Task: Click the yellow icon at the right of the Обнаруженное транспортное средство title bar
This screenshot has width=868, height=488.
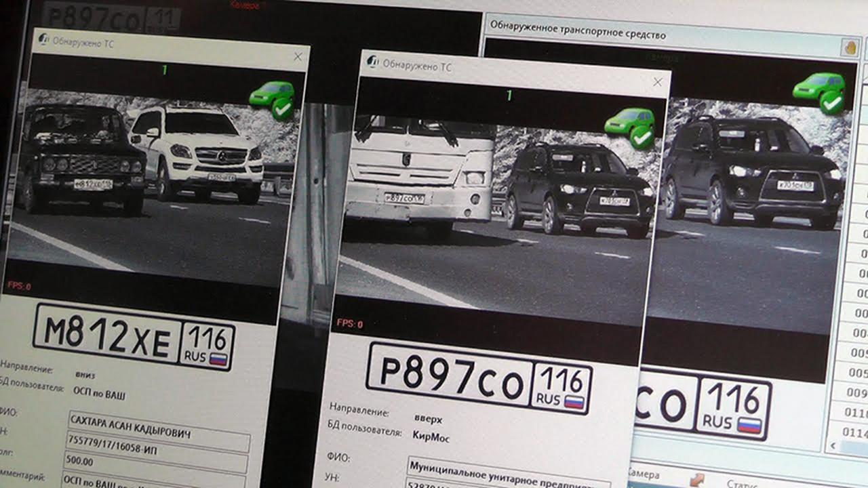Action: point(849,47)
